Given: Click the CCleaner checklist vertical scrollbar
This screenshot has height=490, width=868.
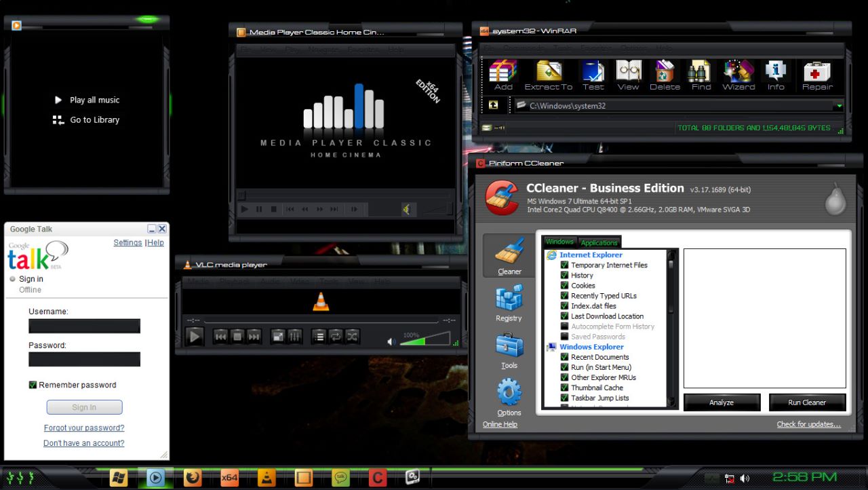Looking at the screenshot, I should (x=672, y=328).
